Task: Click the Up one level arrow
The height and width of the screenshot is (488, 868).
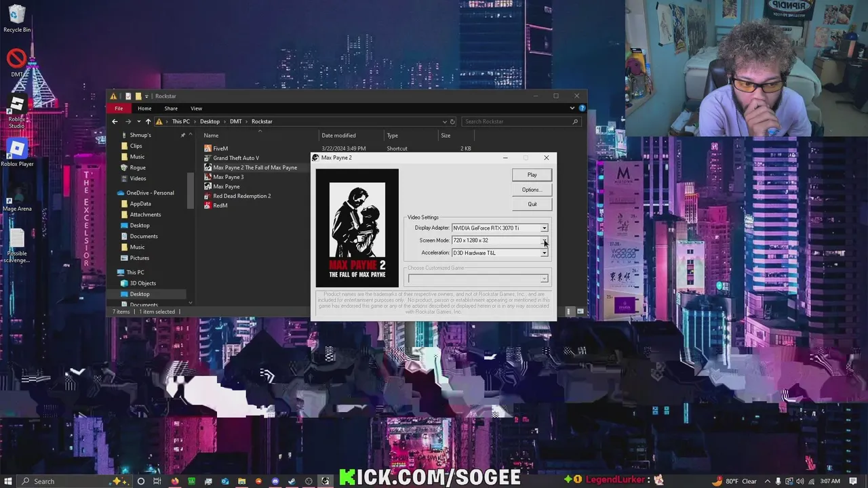Action: point(148,121)
